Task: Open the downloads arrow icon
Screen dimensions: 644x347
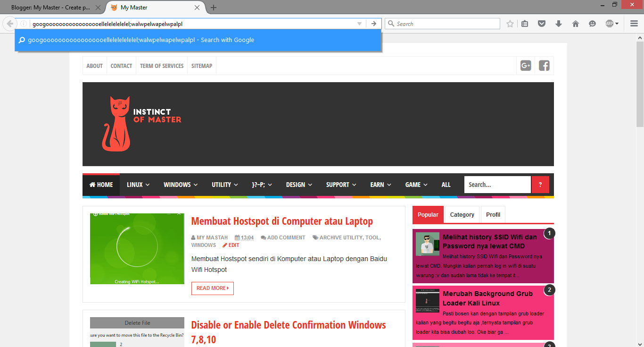Action: [559, 24]
